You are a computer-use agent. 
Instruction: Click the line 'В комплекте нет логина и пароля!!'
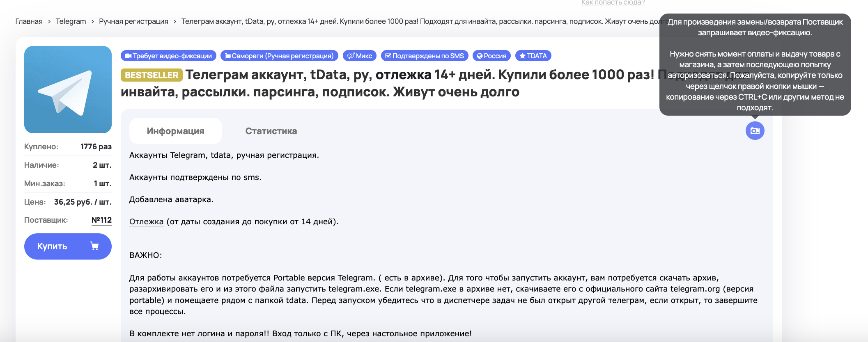[x=200, y=334]
